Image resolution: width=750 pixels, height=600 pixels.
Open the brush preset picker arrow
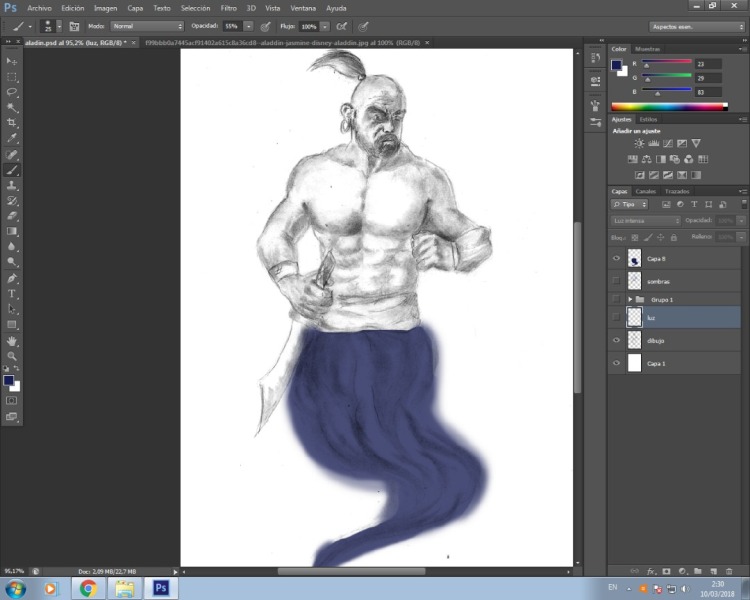(x=59, y=26)
